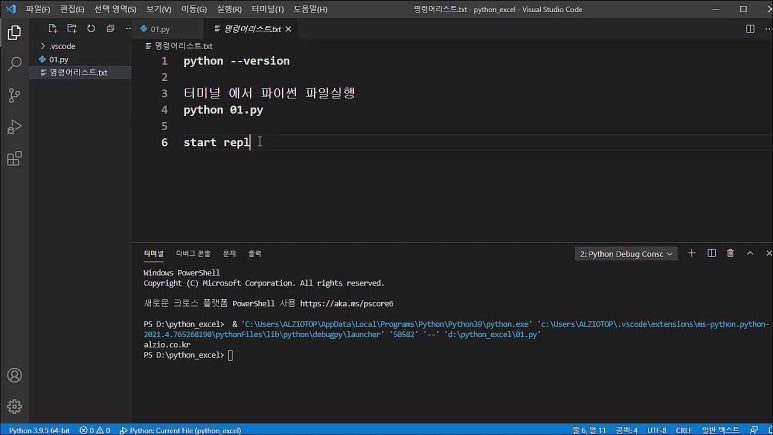This screenshot has width=773, height=435.
Task: Open Run and Debug view
Action: (x=14, y=127)
